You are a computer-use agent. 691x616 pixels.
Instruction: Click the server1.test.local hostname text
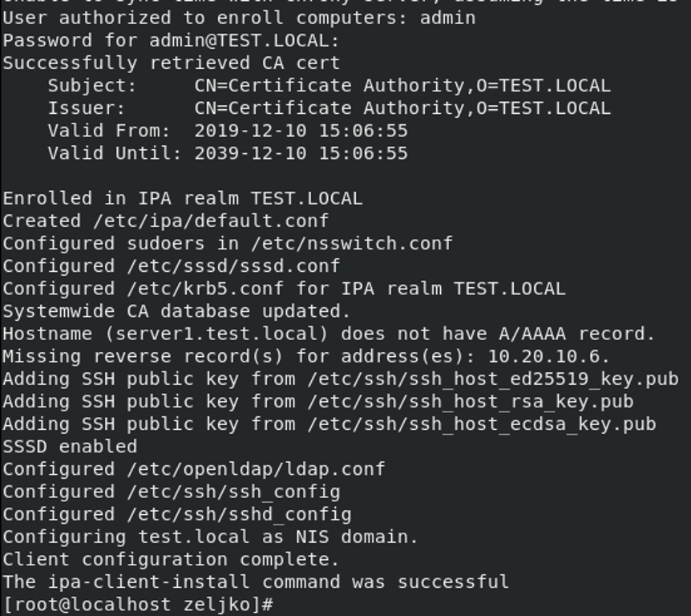[216, 334]
